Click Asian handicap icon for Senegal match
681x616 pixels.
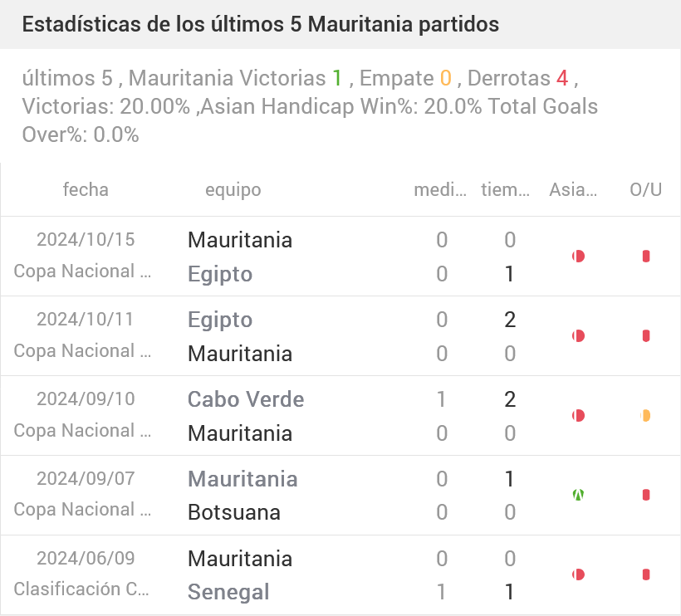click(579, 574)
